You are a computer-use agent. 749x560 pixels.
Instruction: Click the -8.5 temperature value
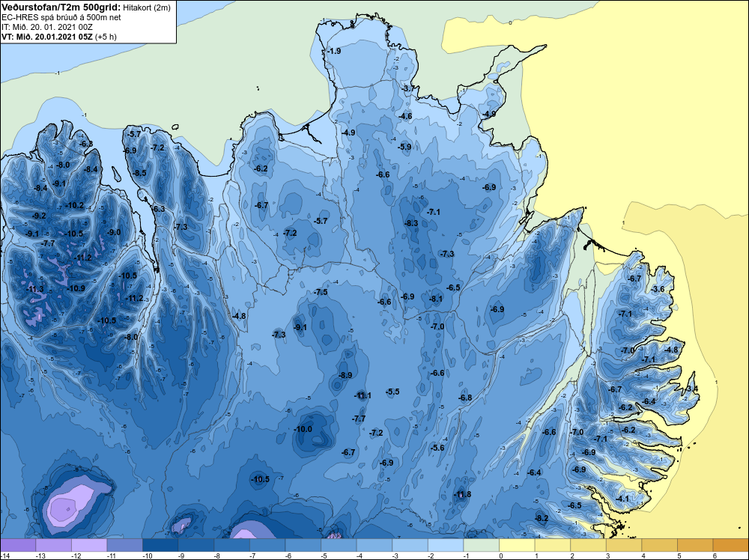click(x=140, y=173)
